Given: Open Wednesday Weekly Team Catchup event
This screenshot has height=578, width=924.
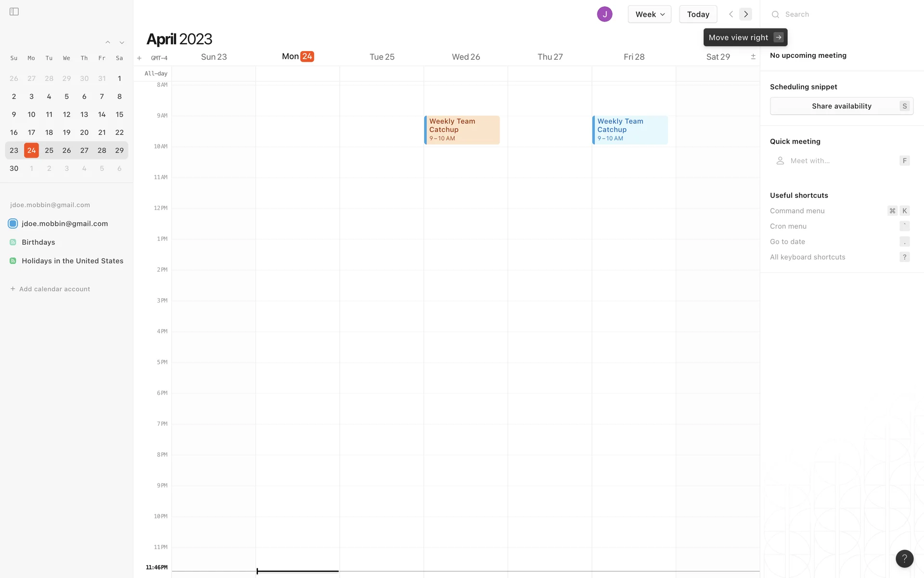Looking at the screenshot, I should 462,130.
